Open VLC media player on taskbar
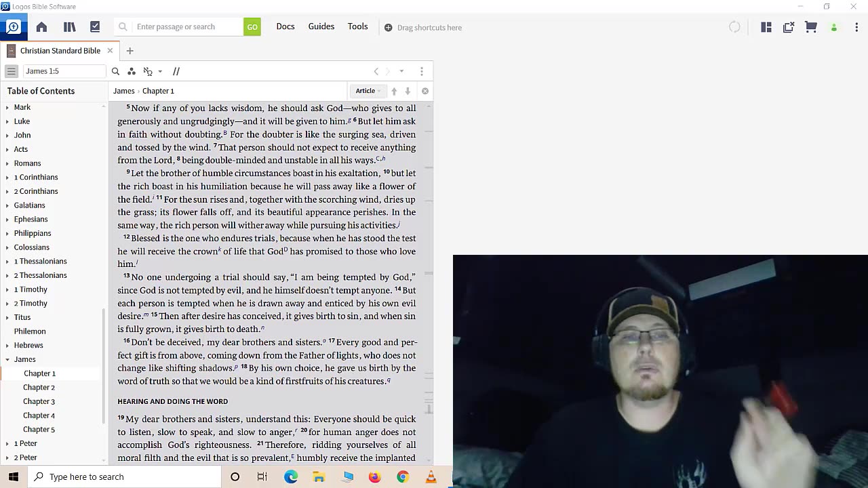Image resolution: width=868 pixels, height=488 pixels. click(431, 476)
